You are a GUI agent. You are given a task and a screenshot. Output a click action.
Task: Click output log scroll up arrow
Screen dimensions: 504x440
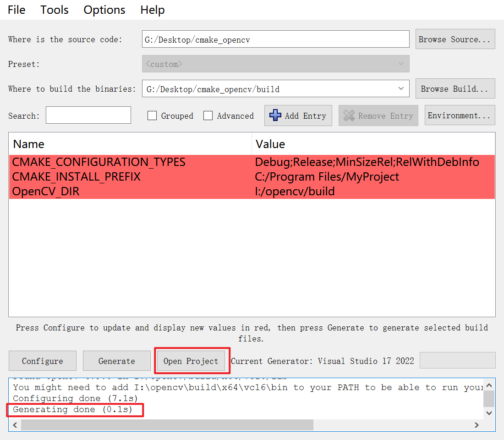[489, 385]
